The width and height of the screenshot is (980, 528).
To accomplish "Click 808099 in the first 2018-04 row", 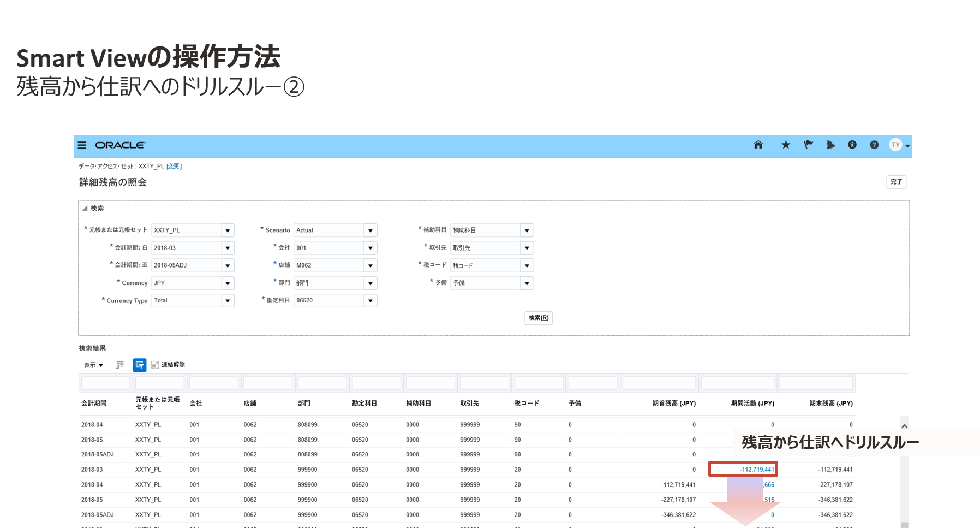I will click(x=308, y=425).
